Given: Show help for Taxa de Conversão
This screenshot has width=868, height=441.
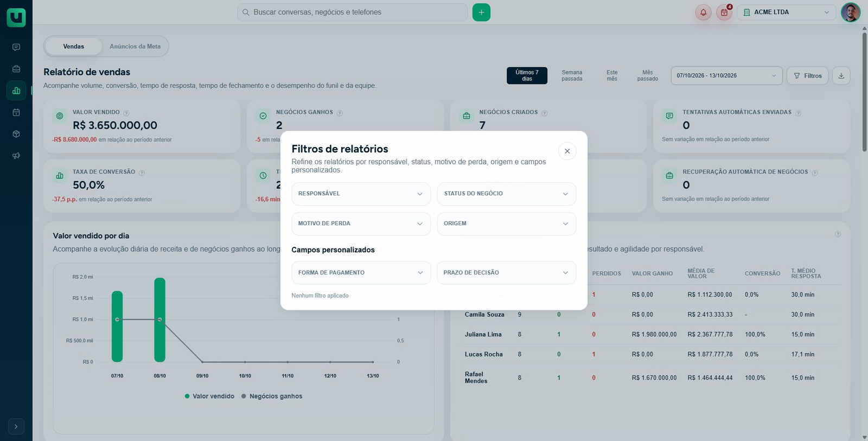Looking at the screenshot, I should coord(142,172).
